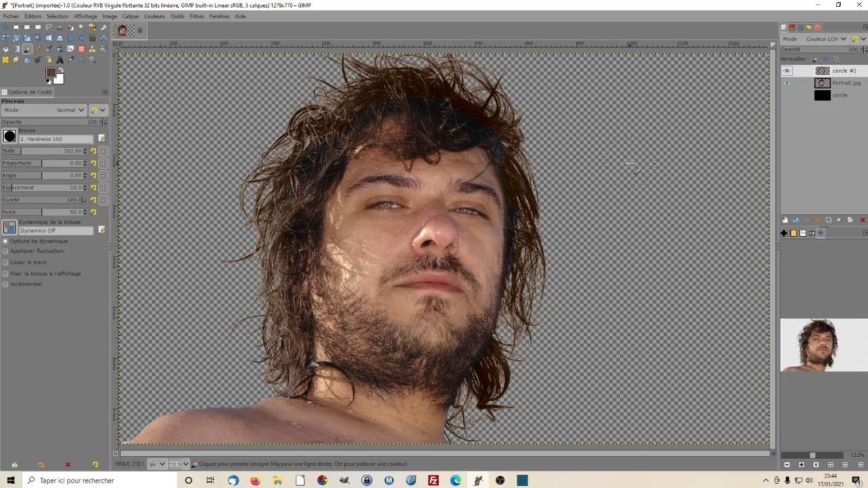Open the Fichier menu
868x488 pixels.
[11, 16]
